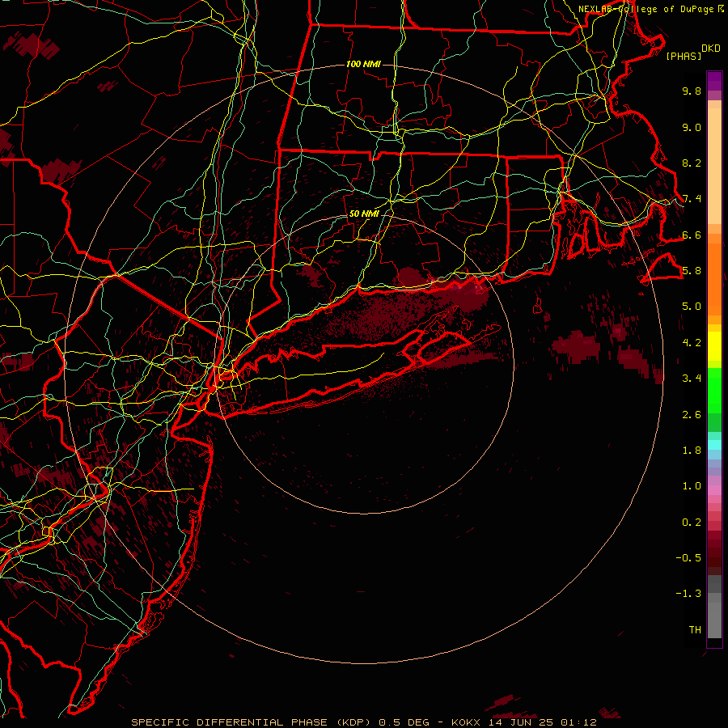Click the 9.0 scale value
Viewport: 728px width, 728px height.
(692, 127)
